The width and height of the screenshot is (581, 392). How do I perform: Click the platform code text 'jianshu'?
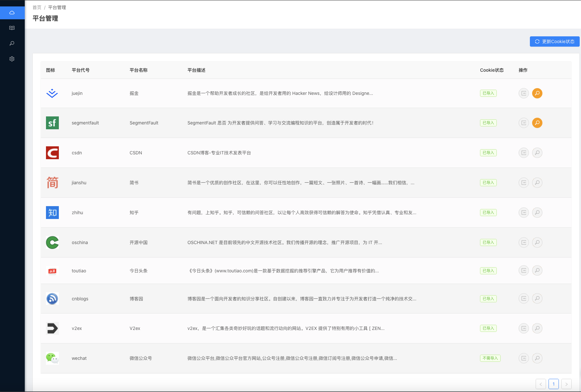(x=79, y=183)
